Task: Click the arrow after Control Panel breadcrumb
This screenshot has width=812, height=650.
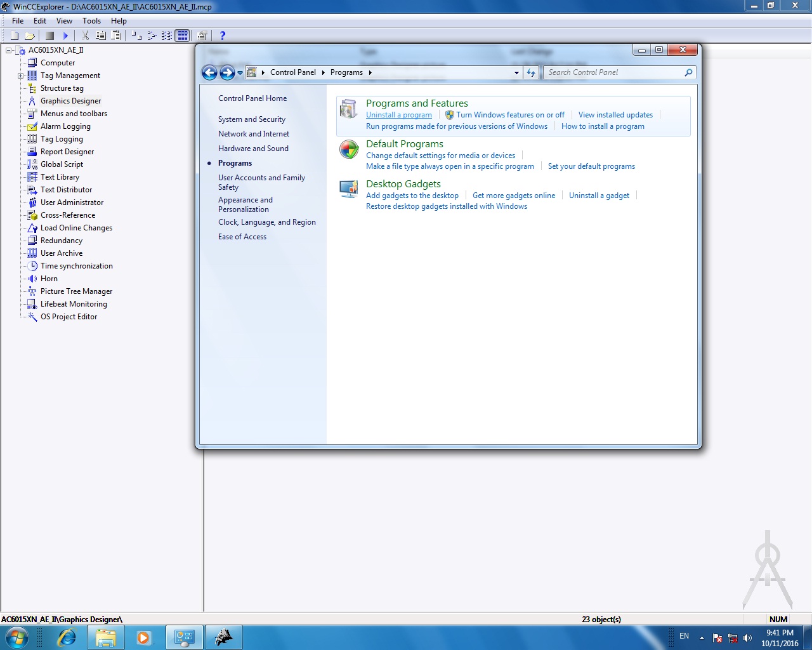Action: click(x=324, y=72)
